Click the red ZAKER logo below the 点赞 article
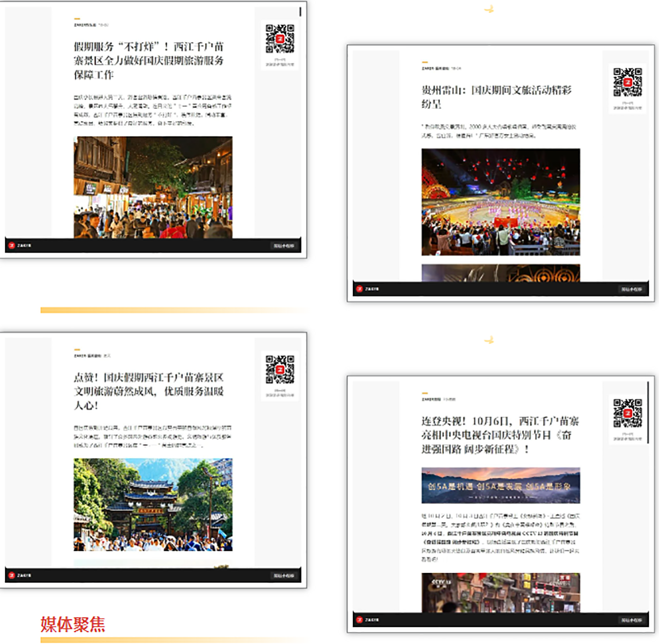Viewport: 659px width, 644px height. pyautogui.click(x=12, y=575)
